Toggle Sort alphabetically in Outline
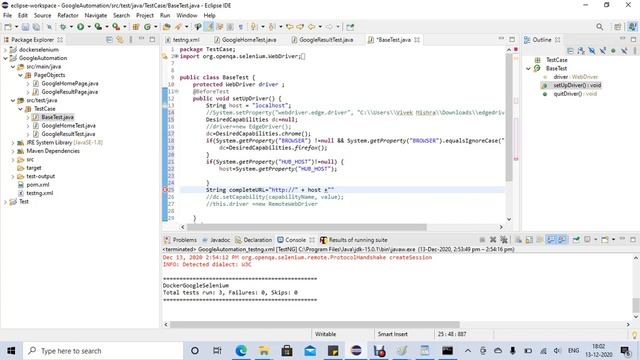 pyautogui.click(x=581, y=51)
